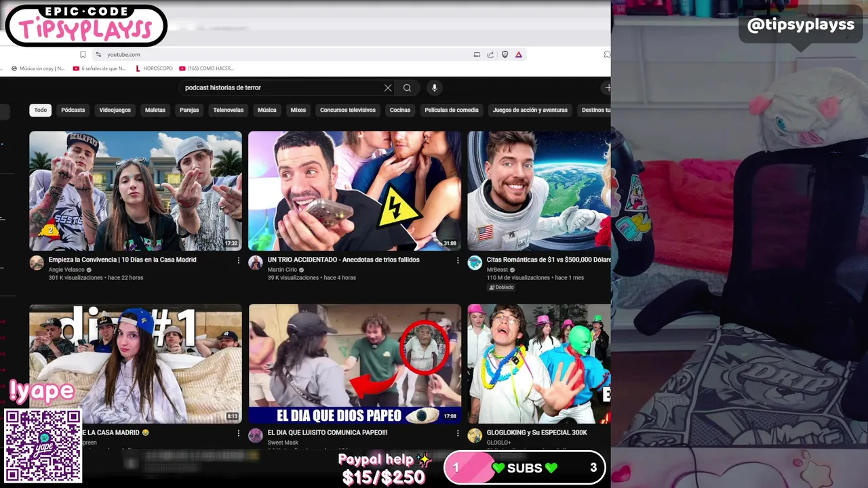Select Juegos de acción y aventuras chip
868x488 pixels.
click(x=530, y=110)
